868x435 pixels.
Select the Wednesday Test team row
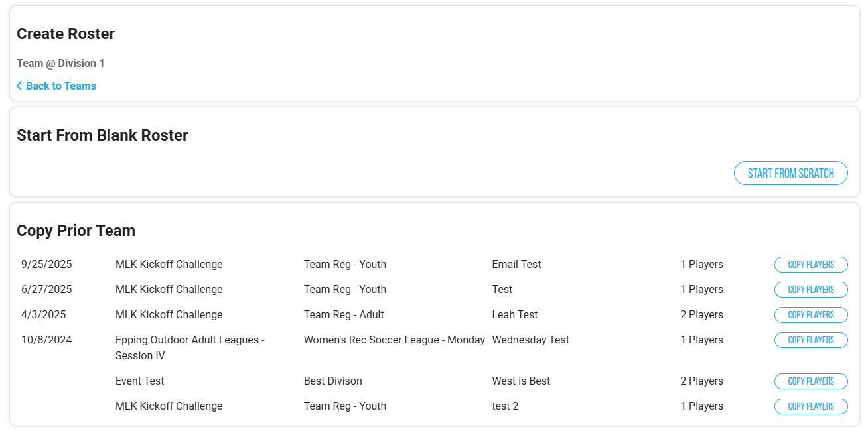coord(530,340)
